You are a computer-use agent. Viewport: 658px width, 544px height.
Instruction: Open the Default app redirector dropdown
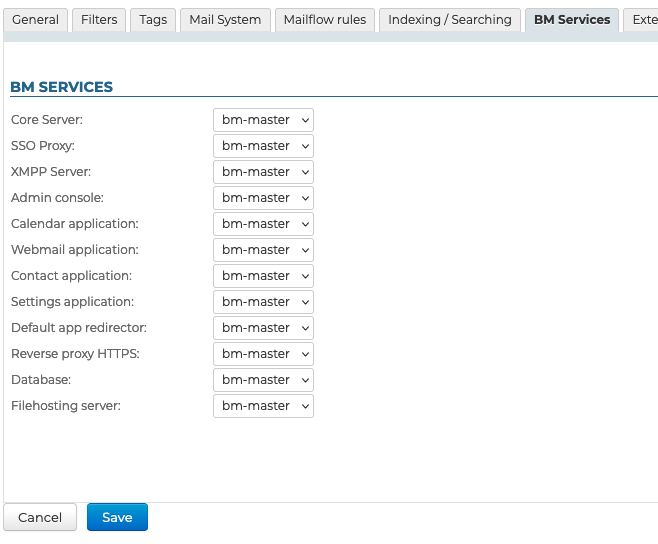(263, 328)
